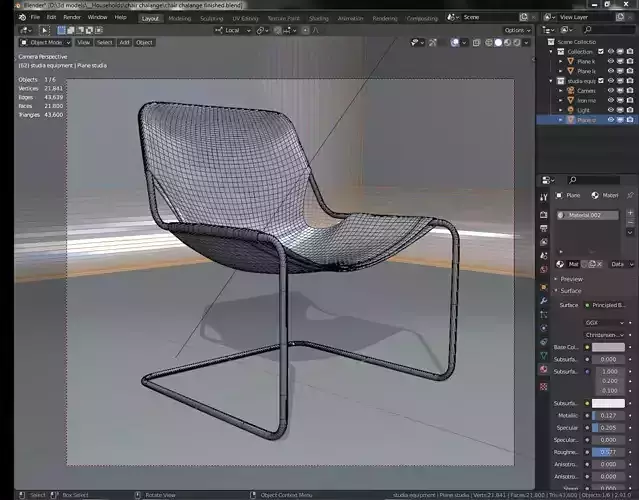Click the outliner search field
This screenshot has height=500, width=639.
coord(609,30)
